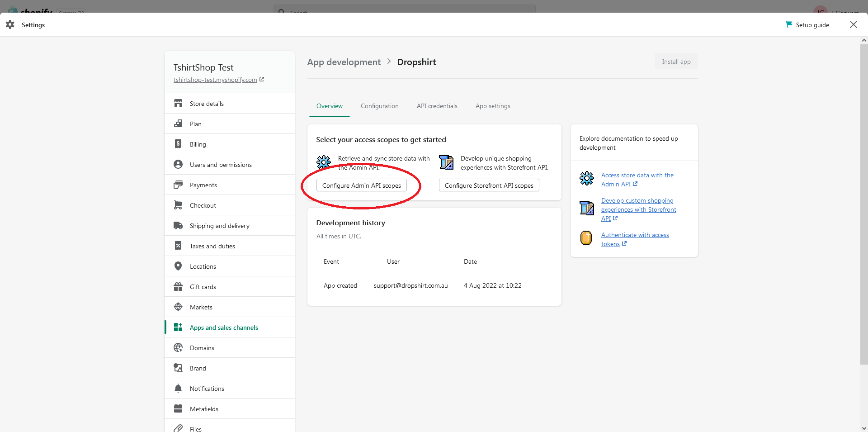Click the User column header
868x432 pixels.
coord(393,262)
